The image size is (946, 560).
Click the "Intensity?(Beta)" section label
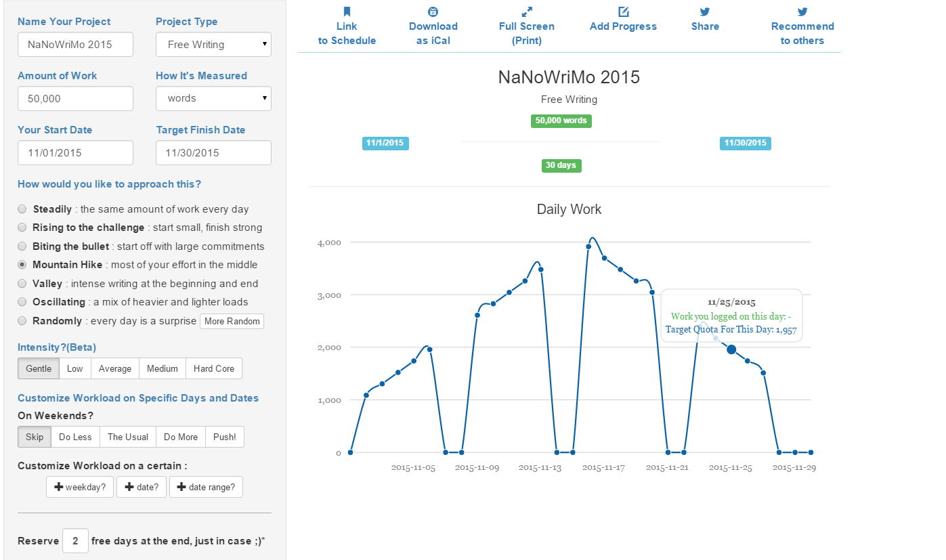coord(57,347)
